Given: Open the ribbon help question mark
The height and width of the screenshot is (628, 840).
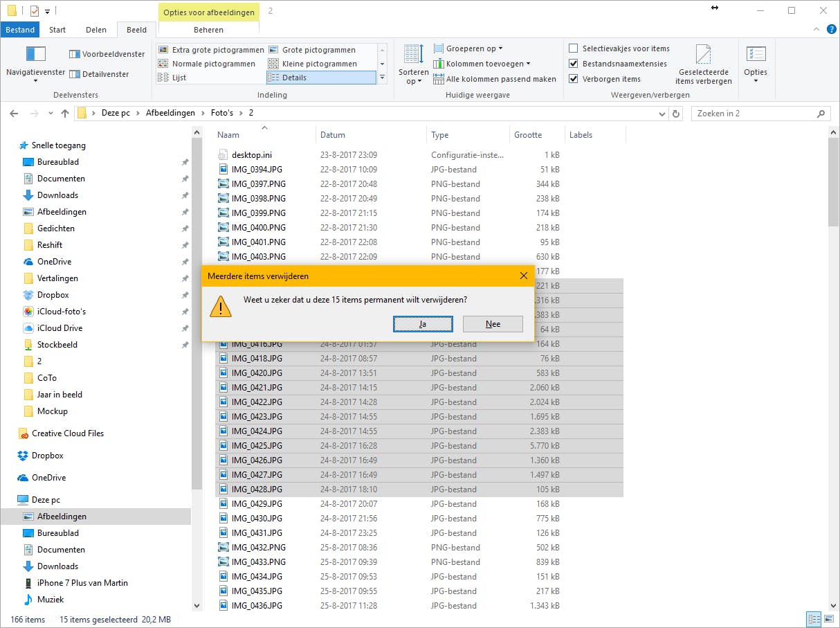Looking at the screenshot, I should (x=832, y=30).
